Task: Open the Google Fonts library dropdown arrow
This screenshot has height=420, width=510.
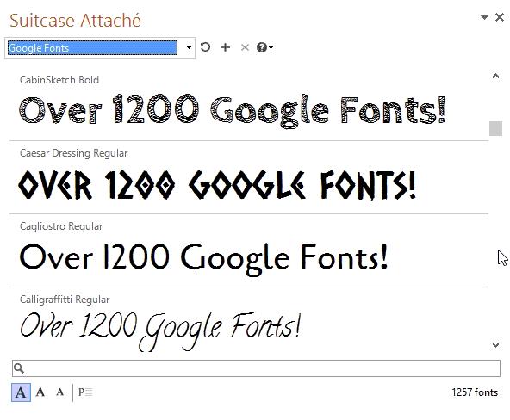Action: coord(189,47)
